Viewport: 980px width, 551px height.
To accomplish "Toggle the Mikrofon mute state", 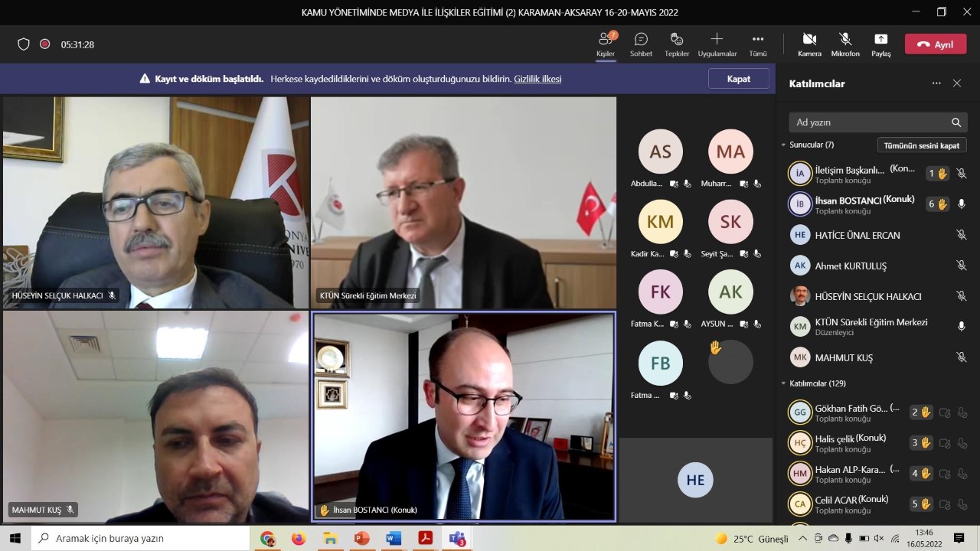I will pos(845,44).
